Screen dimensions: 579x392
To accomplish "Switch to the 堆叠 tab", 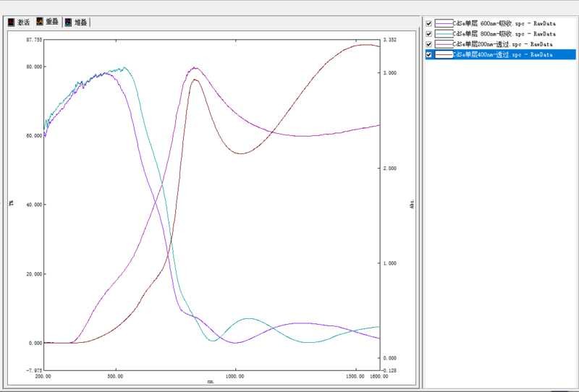I will coord(76,22).
